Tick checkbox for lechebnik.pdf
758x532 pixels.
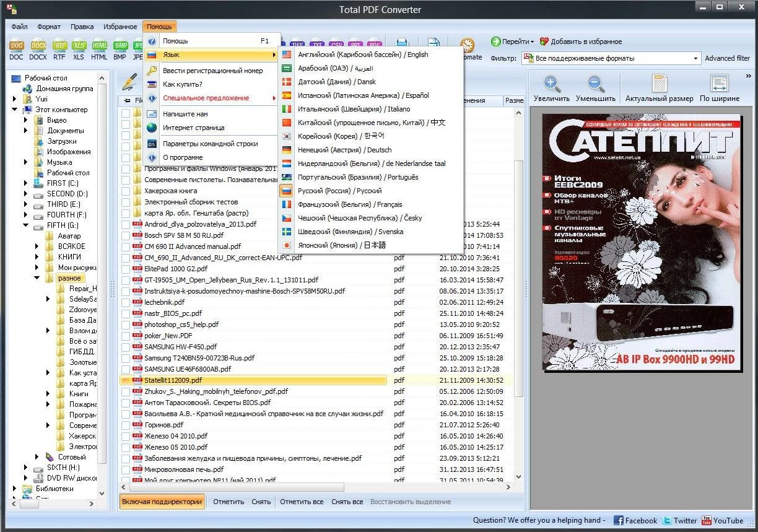[126, 302]
